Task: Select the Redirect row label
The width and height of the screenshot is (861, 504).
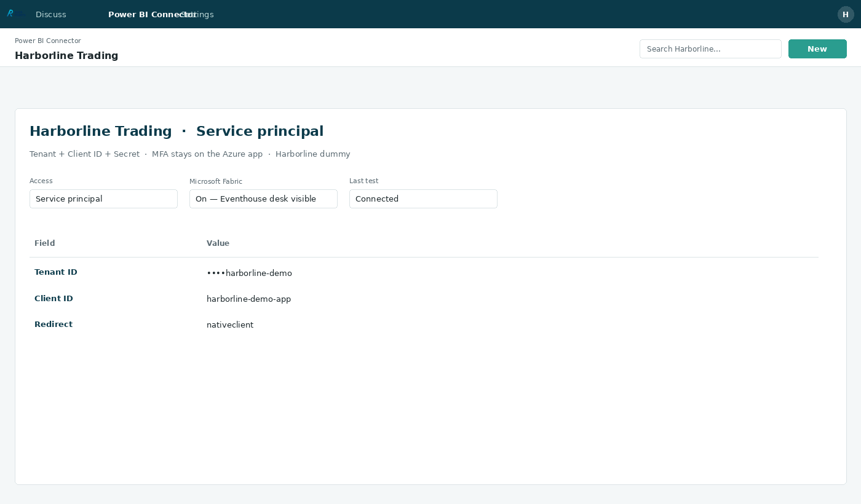Action: tap(54, 325)
